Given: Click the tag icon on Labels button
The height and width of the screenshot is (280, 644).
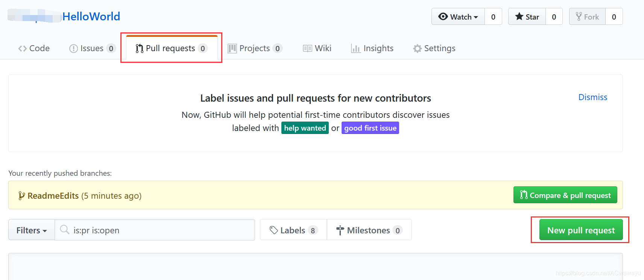Looking at the screenshot, I should point(274,230).
